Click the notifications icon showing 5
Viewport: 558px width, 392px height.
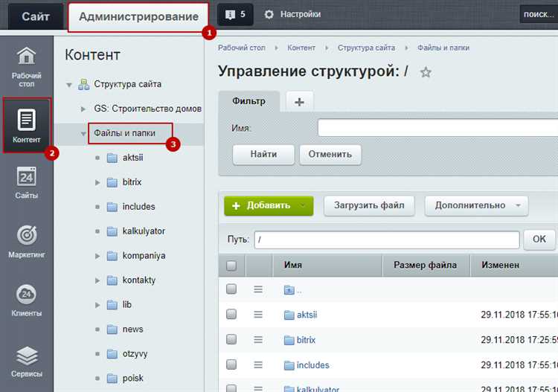coord(235,15)
